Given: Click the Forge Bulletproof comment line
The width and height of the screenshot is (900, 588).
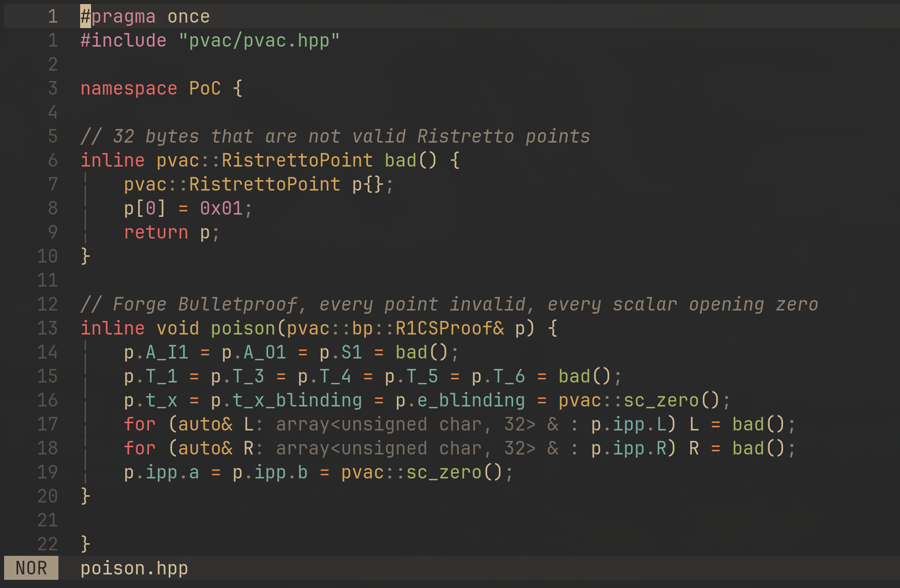Looking at the screenshot, I should click(449, 304).
